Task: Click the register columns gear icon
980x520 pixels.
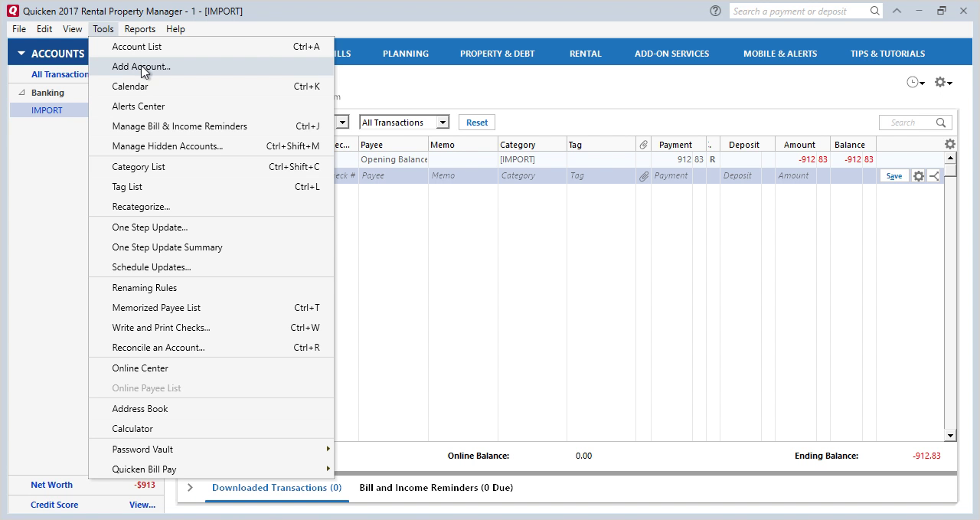Action: pyautogui.click(x=949, y=144)
